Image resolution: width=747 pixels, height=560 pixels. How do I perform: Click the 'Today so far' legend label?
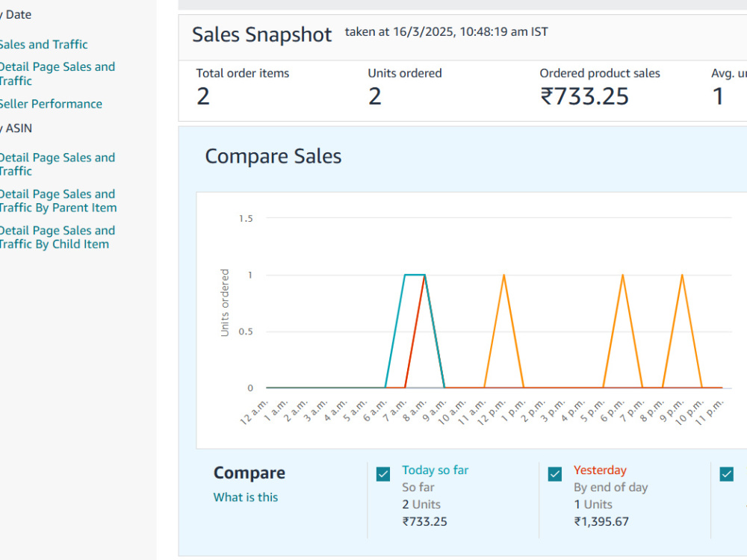(x=435, y=470)
